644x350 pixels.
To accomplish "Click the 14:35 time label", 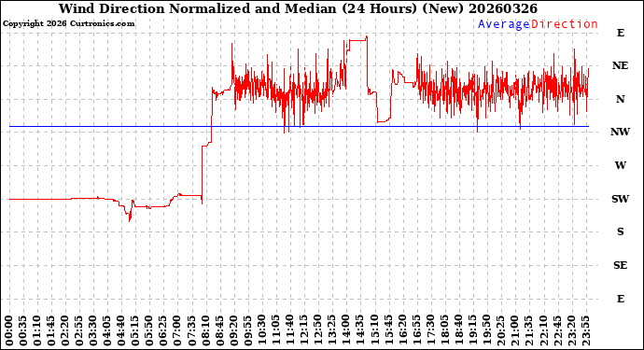I will pyautogui.click(x=359, y=331).
